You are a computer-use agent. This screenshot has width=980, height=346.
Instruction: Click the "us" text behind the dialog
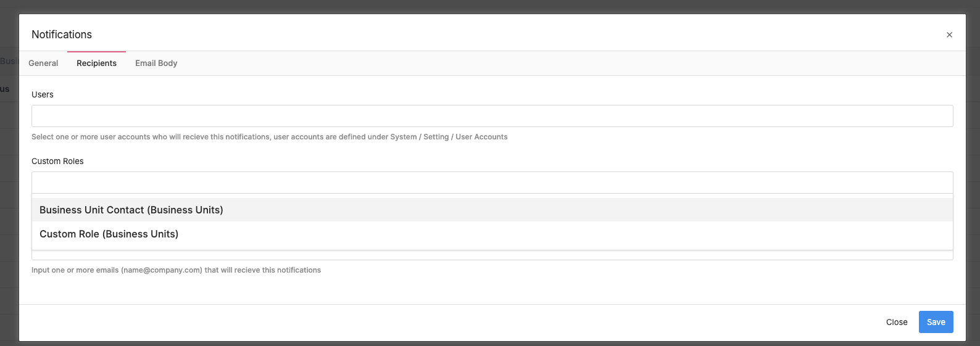[5, 89]
